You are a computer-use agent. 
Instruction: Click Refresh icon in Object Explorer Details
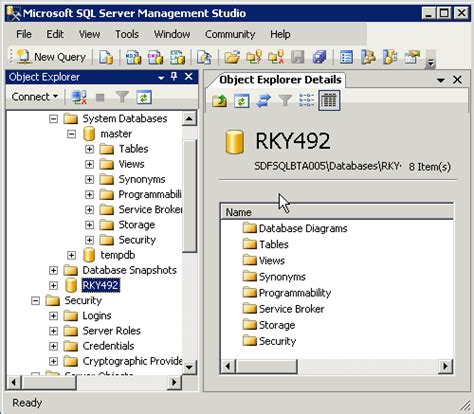click(x=241, y=100)
